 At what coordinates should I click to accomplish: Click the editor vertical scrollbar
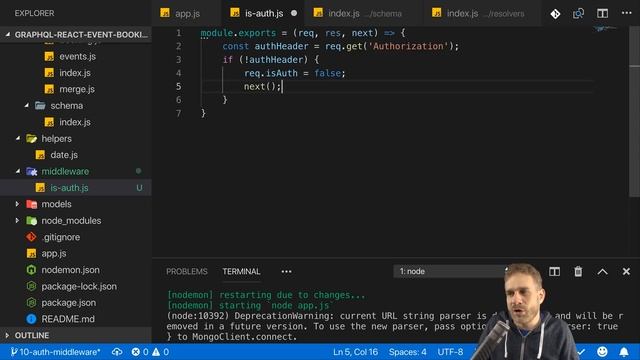coord(634,112)
